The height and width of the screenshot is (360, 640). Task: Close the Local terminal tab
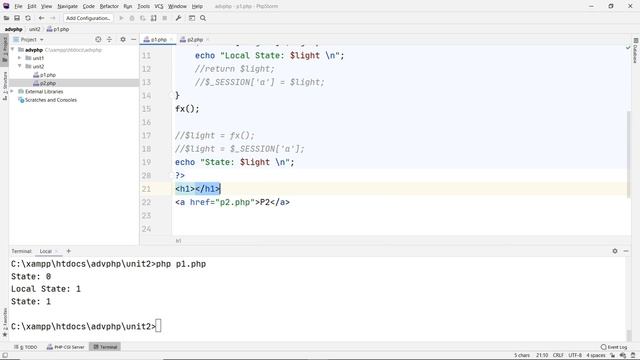coord(56,251)
